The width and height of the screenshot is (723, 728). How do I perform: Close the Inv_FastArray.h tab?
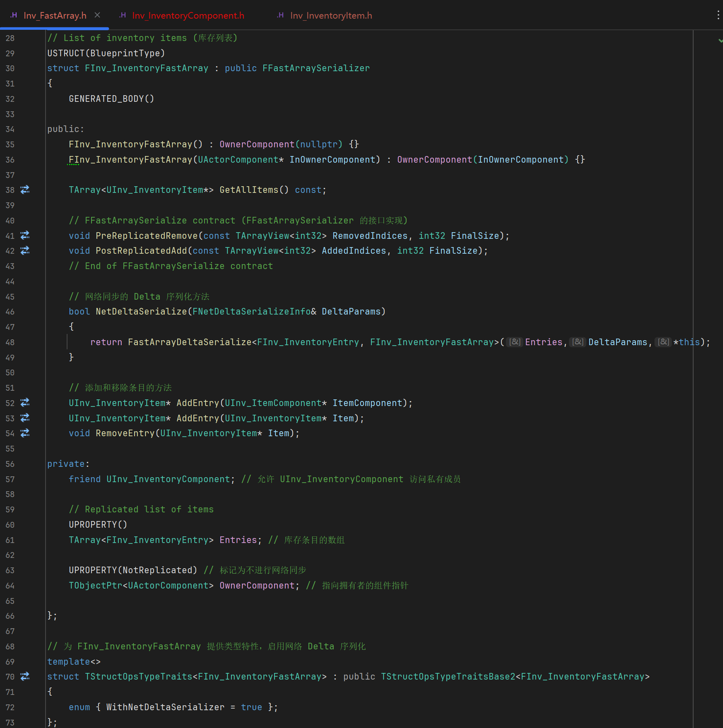click(x=97, y=15)
